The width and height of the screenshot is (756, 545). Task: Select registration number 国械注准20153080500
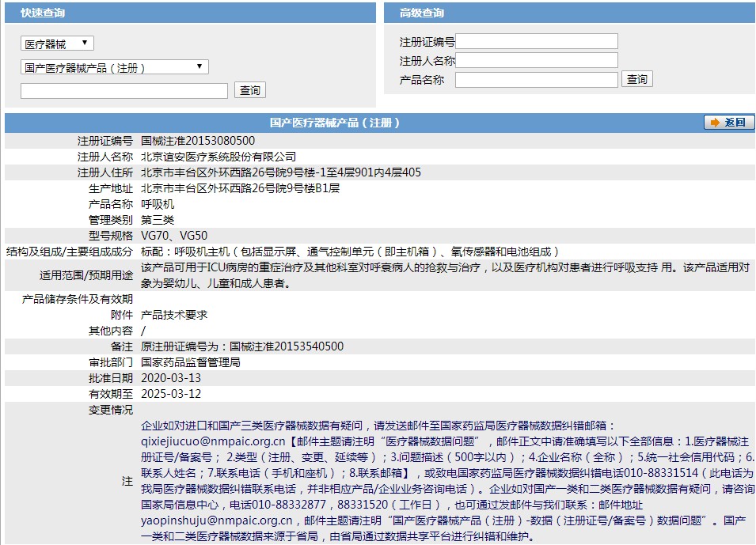[198, 141]
